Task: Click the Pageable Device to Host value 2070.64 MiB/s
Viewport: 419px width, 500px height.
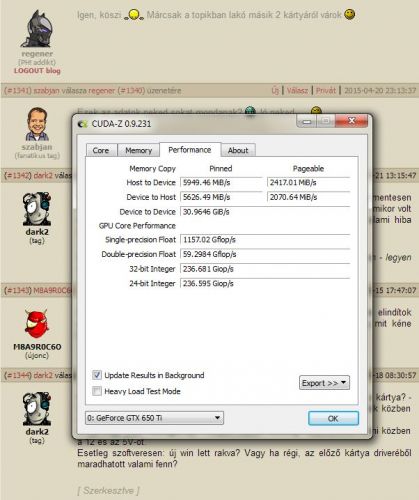Action: [308, 197]
